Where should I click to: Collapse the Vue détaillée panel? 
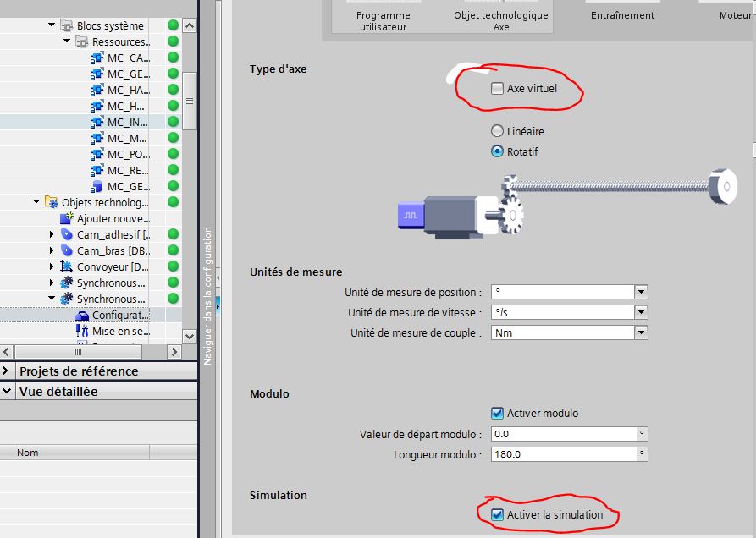point(6,391)
